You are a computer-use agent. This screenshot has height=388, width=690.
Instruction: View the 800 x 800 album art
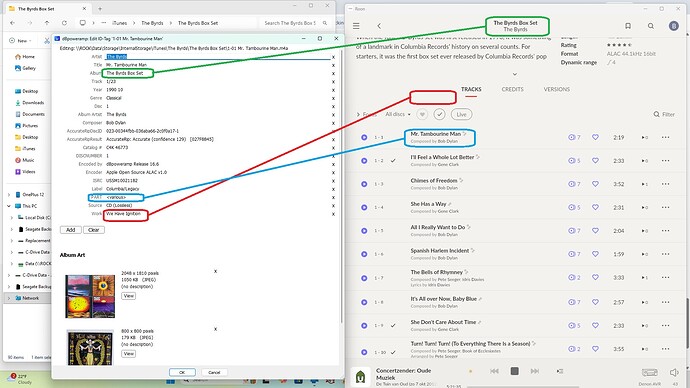pyautogui.click(x=128, y=354)
